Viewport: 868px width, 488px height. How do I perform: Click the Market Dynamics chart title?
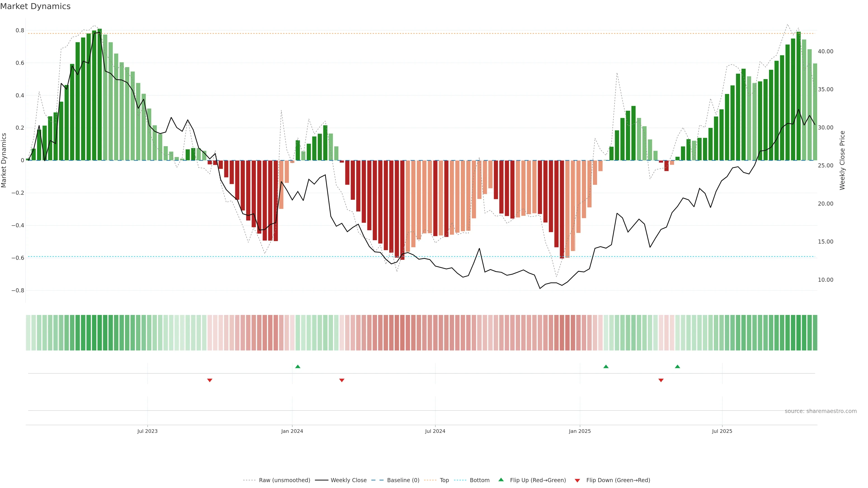tap(35, 6)
